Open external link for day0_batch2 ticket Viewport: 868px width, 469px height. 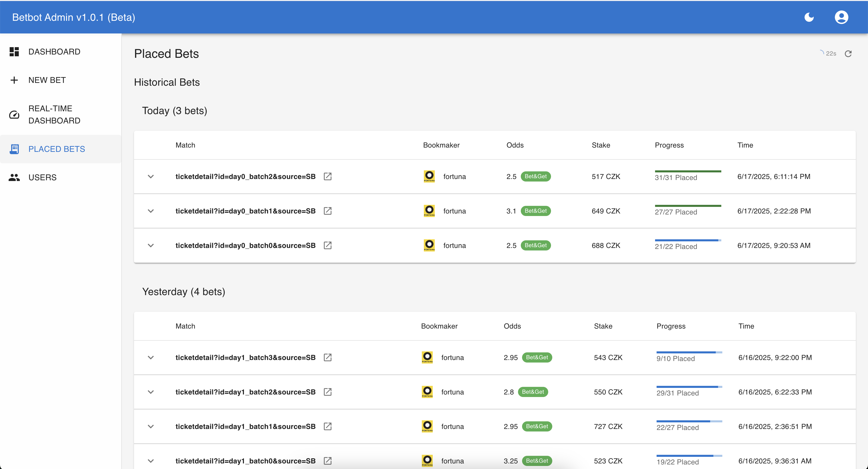[327, 176]
